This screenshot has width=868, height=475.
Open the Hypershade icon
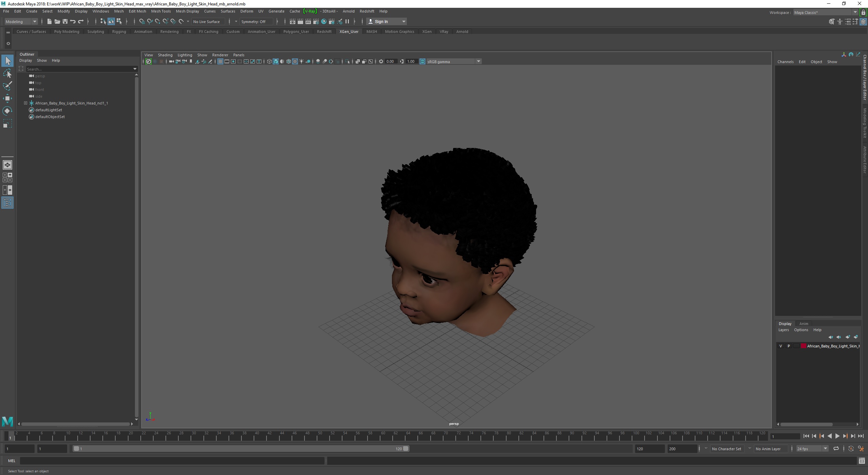tap(324, 21)
